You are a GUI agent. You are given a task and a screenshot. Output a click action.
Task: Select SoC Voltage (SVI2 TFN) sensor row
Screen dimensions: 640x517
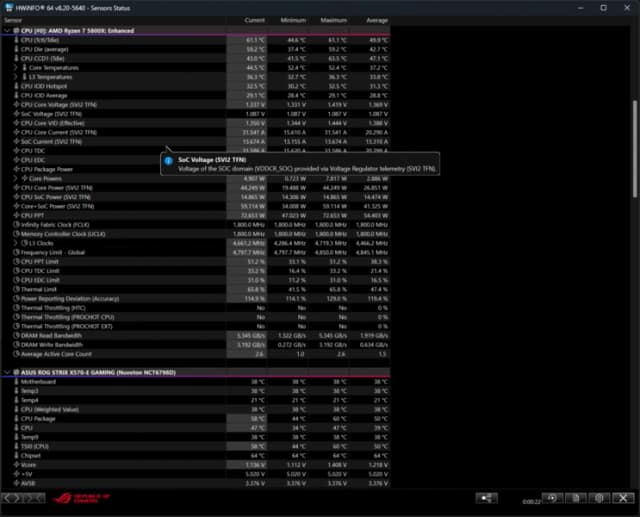[196, 114]
